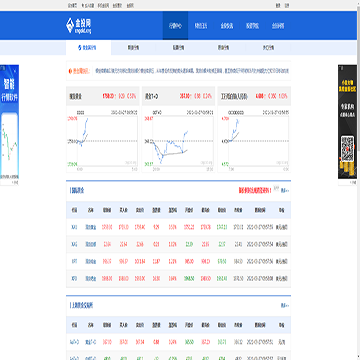The image size is (360, 360).
Task: Click the cngold.org site logo
Action: click(x=78, y=26)
